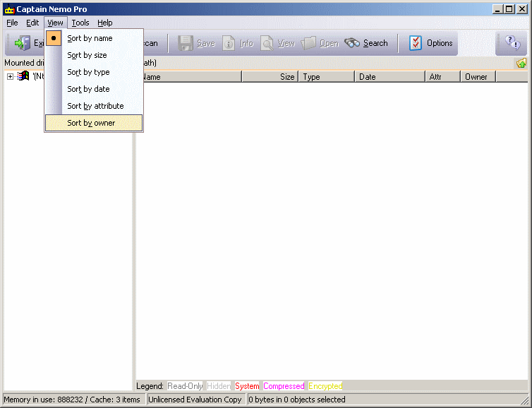Click the Save floppy disk icon
The height and width of the screenshot is (408, 532).
(186, 43)
